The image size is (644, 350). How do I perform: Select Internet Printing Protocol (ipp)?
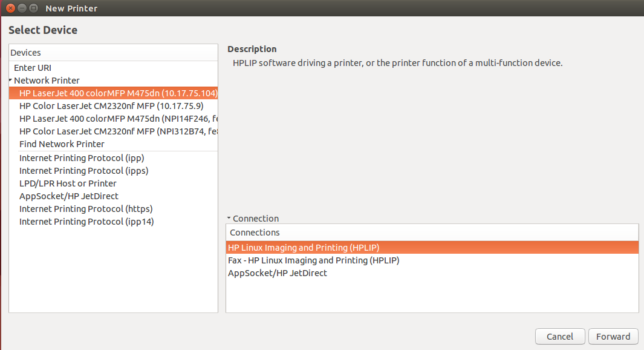point(82,157)
